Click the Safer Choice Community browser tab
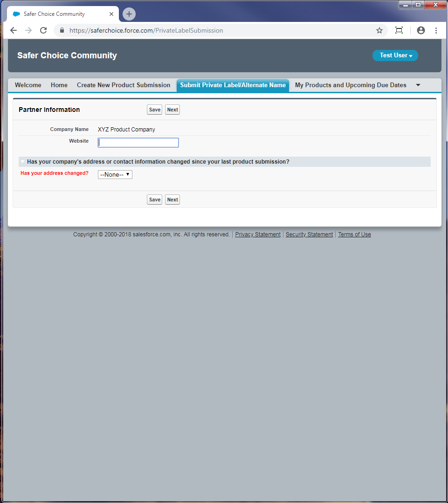This screenshot has height=503, width=448. coord(63,14)
